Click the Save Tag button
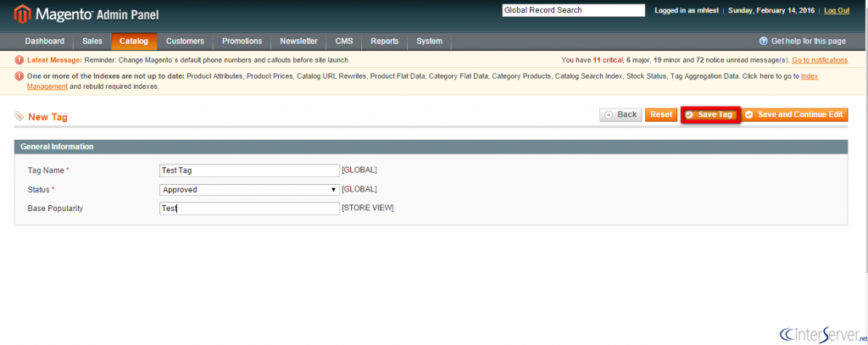868x345 pixels. point(710,114)
